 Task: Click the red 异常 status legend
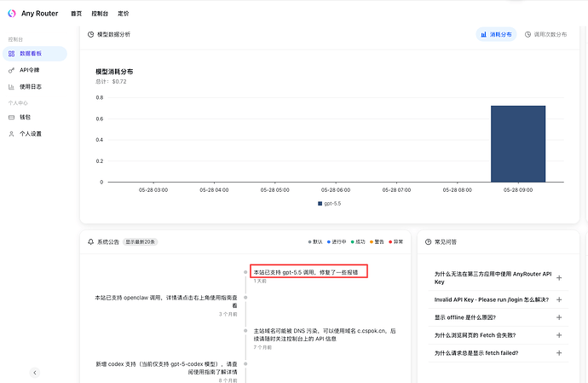click(396, 241)
